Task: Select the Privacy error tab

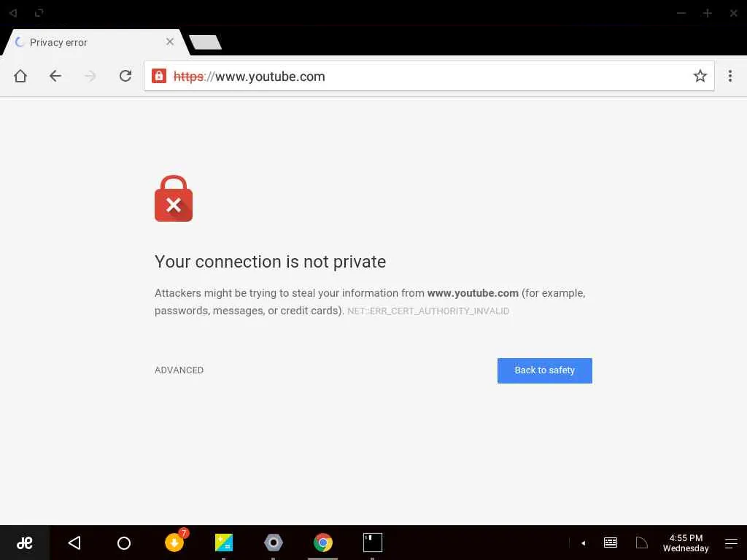Action: 88,42
